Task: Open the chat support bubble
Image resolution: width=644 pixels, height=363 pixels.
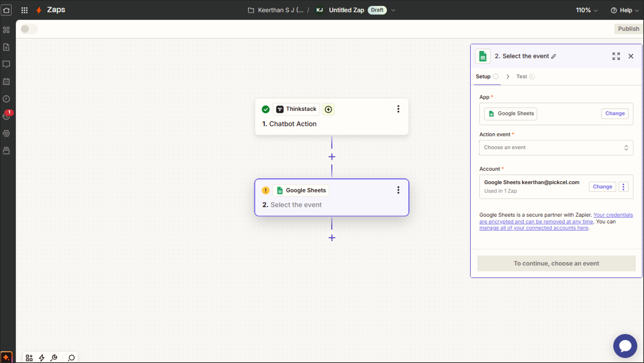Action: point(625,346)
